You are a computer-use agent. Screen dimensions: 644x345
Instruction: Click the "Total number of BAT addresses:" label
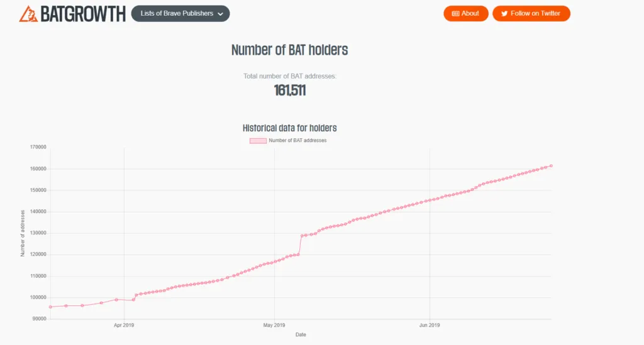(289, 76)
